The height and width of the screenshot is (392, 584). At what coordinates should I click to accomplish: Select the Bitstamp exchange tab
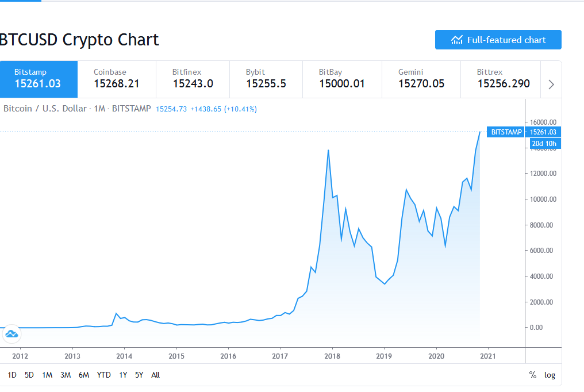tap(38, 79)
